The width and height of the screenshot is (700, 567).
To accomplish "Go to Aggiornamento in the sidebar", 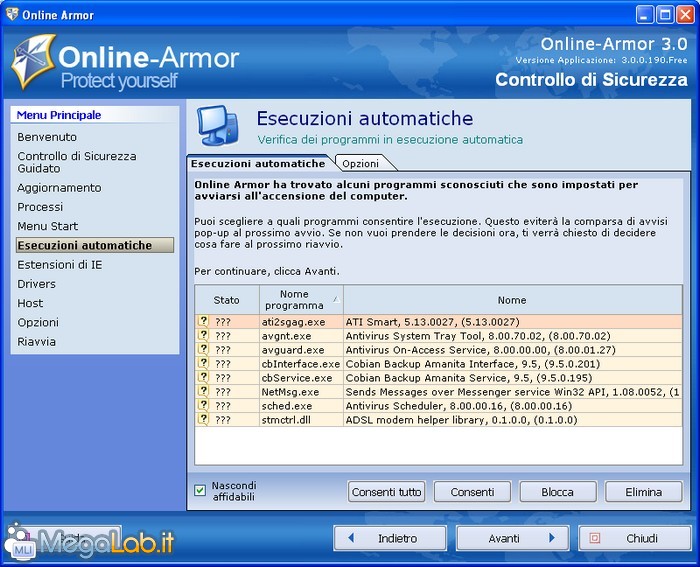I will click(59, 188).
